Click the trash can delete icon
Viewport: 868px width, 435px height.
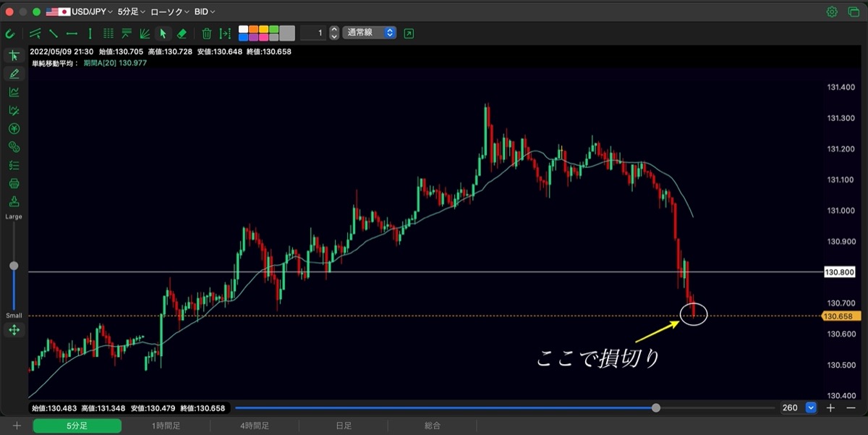click(207, 33)
